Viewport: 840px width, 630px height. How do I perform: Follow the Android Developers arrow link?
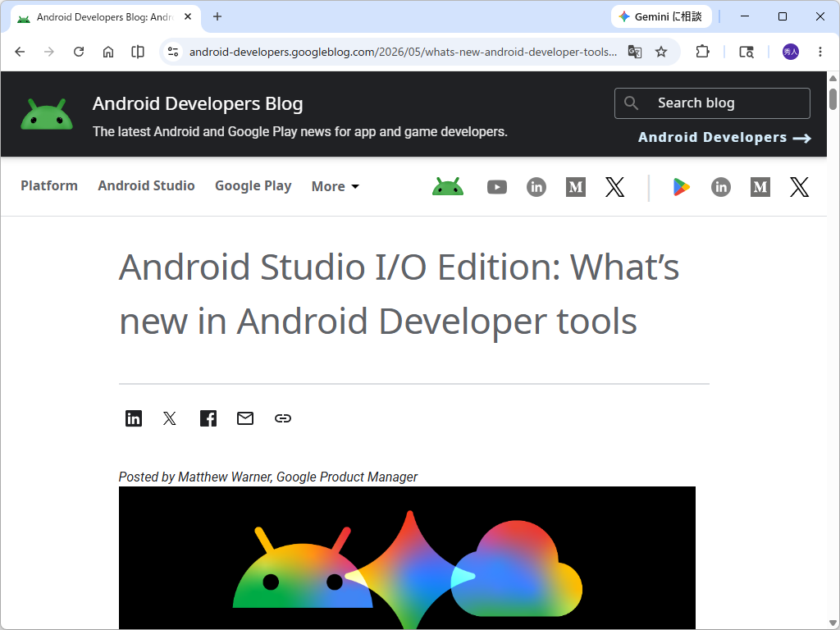[x=724, y=138]
